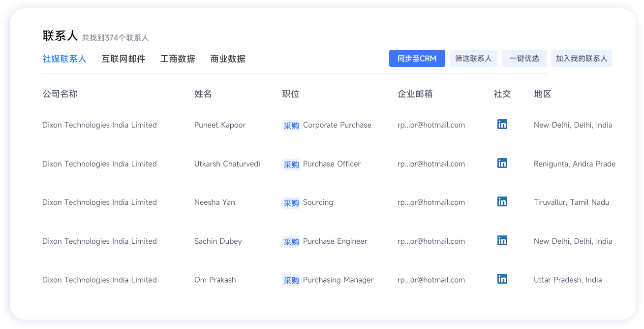644x329 pixels.
Task: Open Puneet Kapoor's LinkedIn profile icon
Action: [x=502, y=124]
